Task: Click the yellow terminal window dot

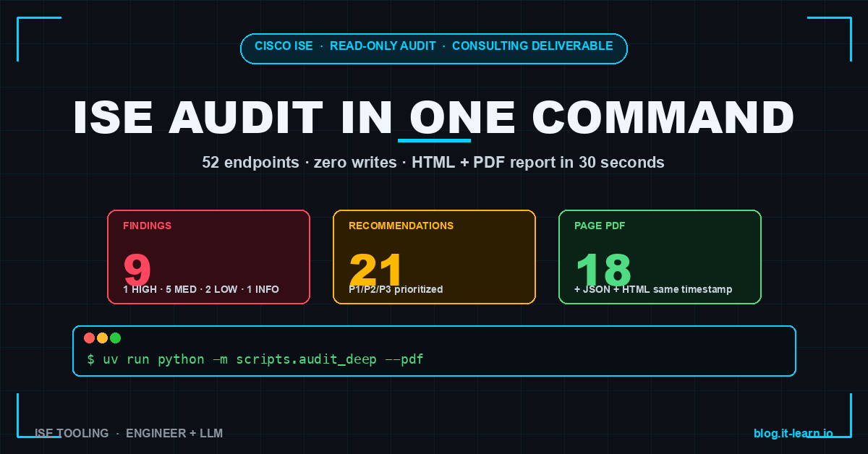Action: (102, 338)
